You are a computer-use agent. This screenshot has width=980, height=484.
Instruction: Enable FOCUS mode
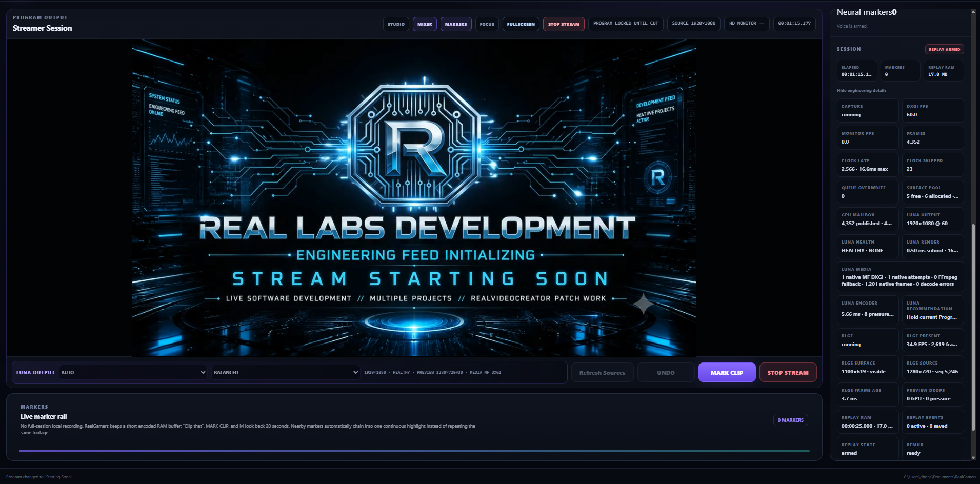coord(487,24)
